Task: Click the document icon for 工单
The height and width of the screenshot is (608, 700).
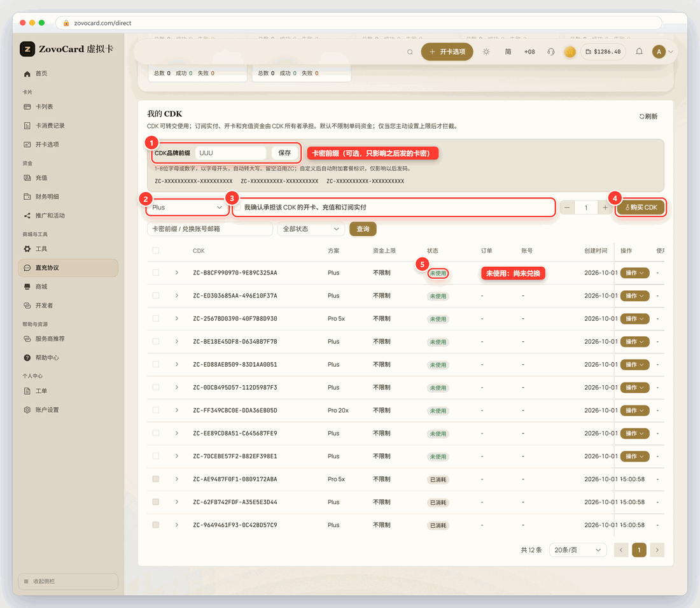Action: [27, 391]
